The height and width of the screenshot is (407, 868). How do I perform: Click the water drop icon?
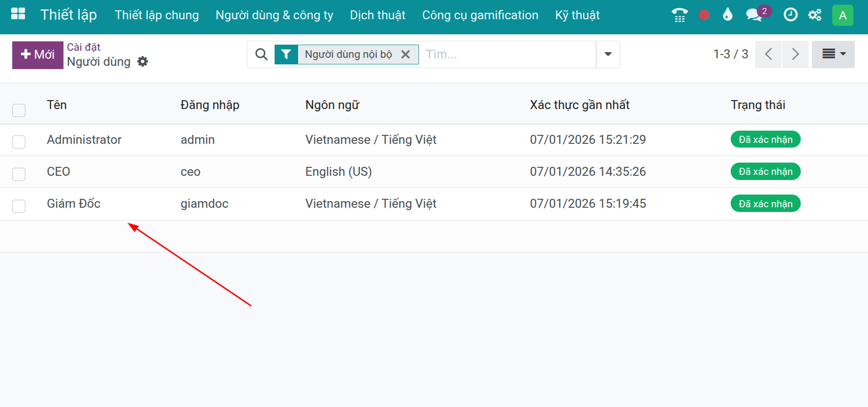tap(727, 15)
